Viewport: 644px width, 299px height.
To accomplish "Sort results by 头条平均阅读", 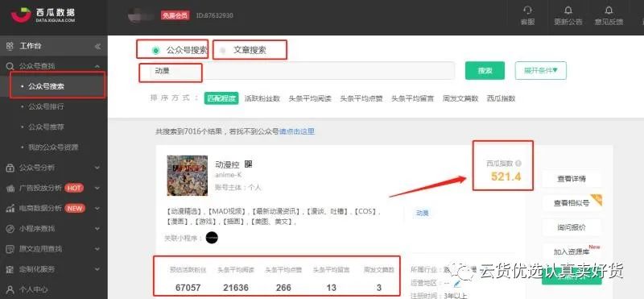I will [x=310, y=98].
